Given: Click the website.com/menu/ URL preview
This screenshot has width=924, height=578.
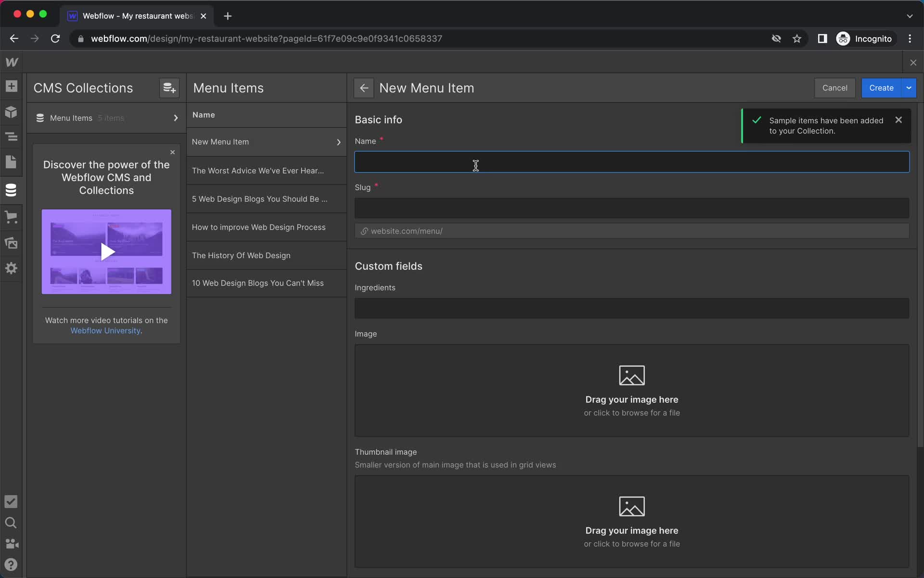Looking at the screenshot, I should [x=631, y=231].
